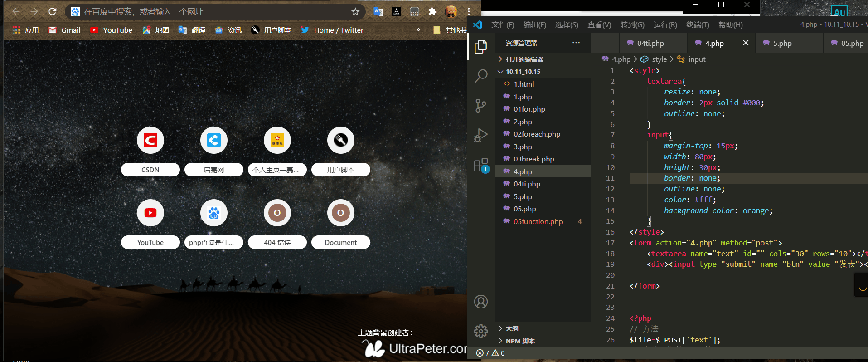Expand the 打开的编辑器 section
The image size is (868, 362).
[x=524, y=59]
